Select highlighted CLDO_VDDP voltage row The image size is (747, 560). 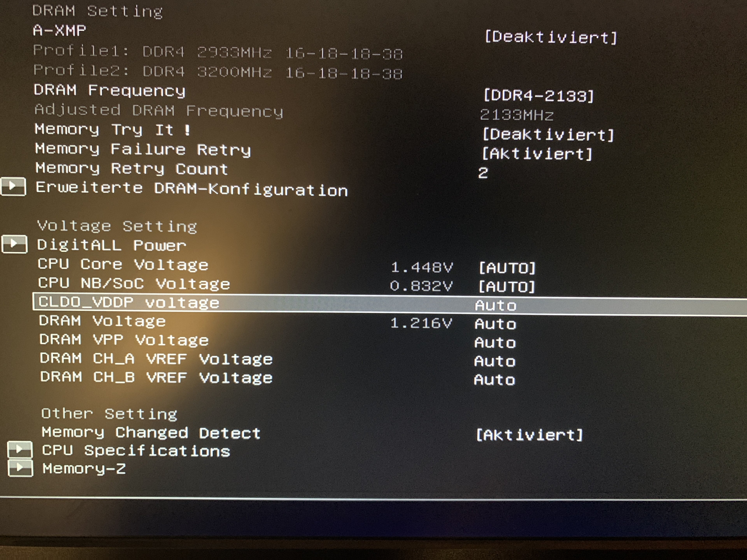tap(129, 302)
